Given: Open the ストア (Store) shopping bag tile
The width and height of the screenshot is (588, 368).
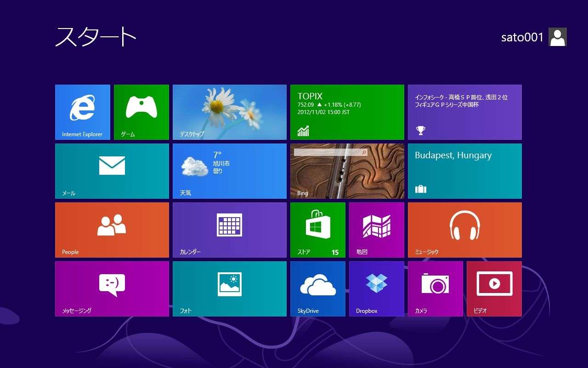Looking at the screenshot, I should 318,230.
